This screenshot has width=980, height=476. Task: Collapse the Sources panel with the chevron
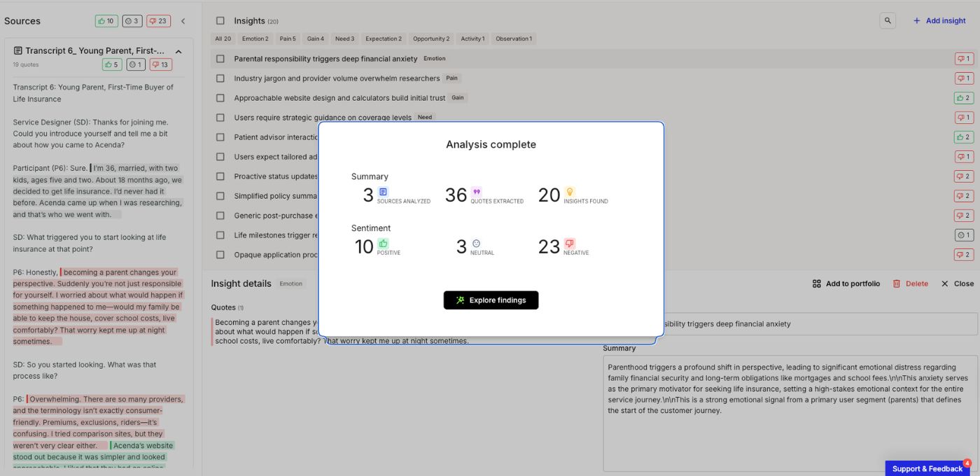pyautogui.click(x=183, y=21)
